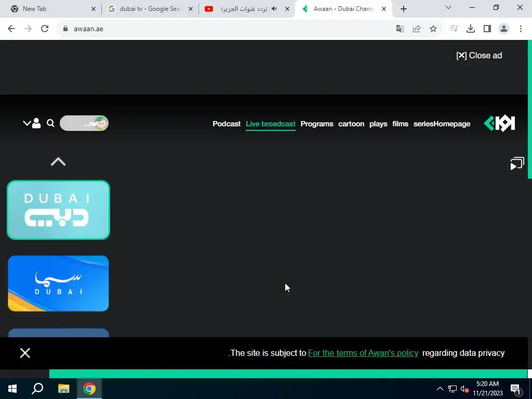Viewport: 532px width, 399px height.
Task: Open the films category
Action: pyautogui.click(x=401, y=124)
